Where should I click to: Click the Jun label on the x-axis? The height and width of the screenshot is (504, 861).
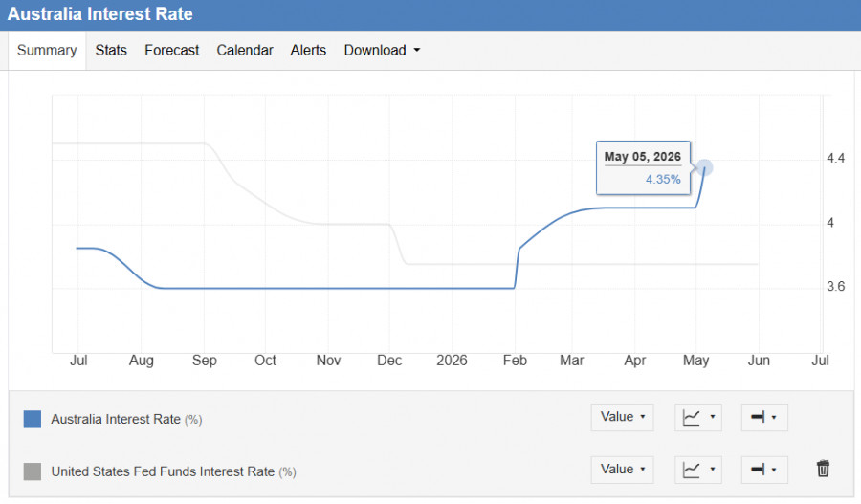point(759,361)
